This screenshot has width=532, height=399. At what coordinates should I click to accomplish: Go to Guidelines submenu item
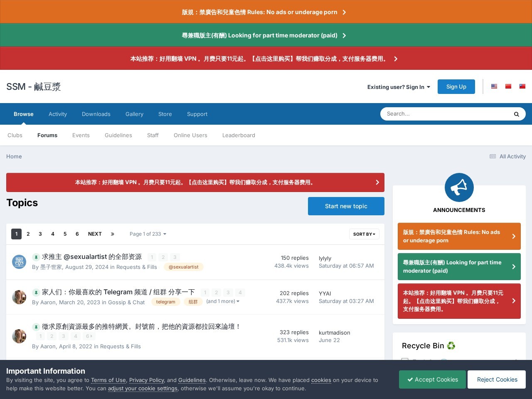[118, 135]
